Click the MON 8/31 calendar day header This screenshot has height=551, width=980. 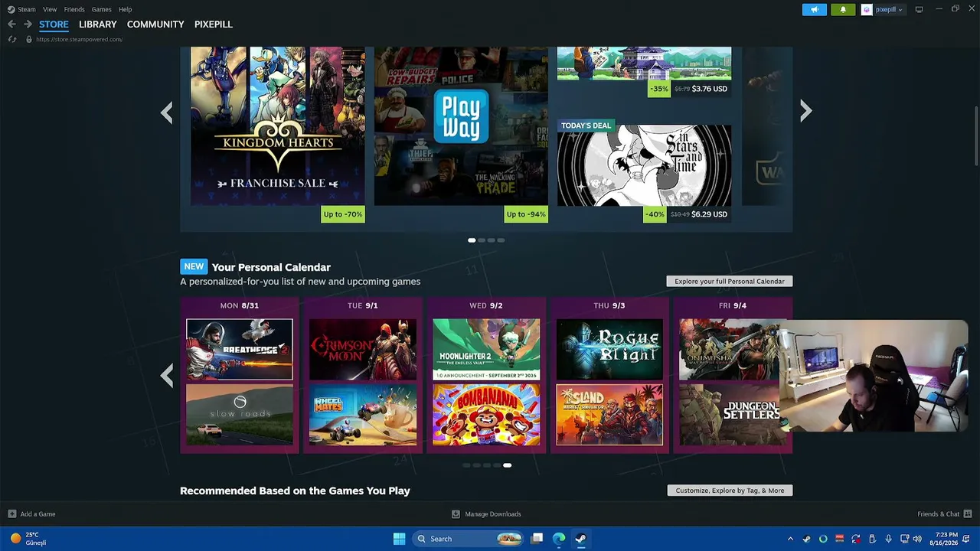coord(240,305)
